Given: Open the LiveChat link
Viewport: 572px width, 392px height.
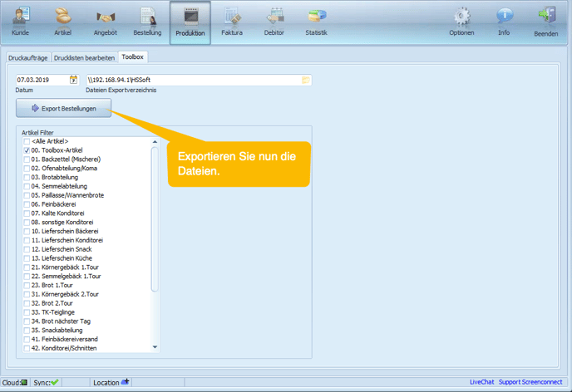Looking at the screenshot, I should (481, 382).
